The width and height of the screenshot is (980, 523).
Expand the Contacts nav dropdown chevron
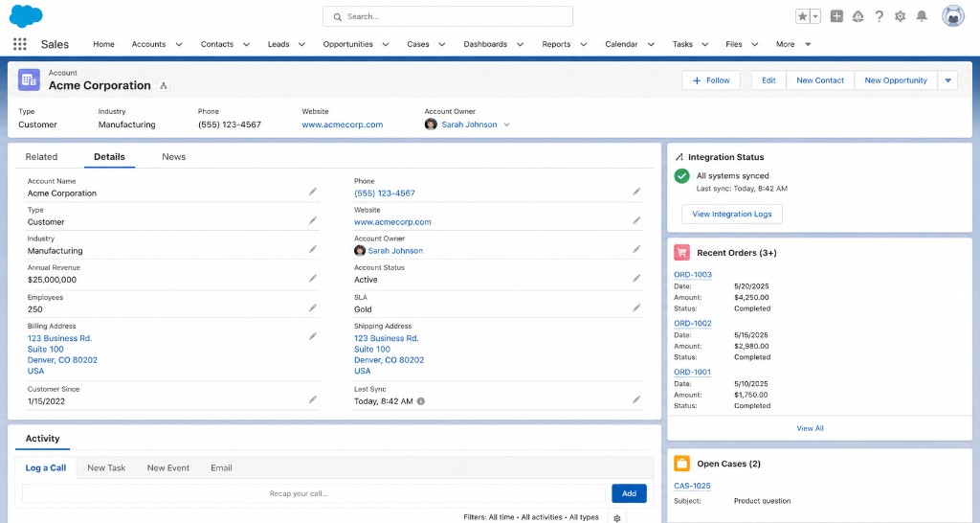point(246,44)
